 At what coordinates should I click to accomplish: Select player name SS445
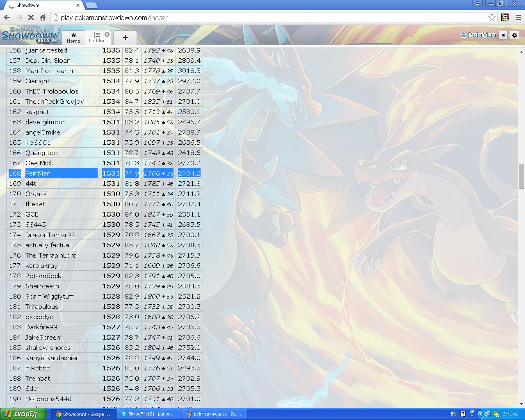coord(36,224)
